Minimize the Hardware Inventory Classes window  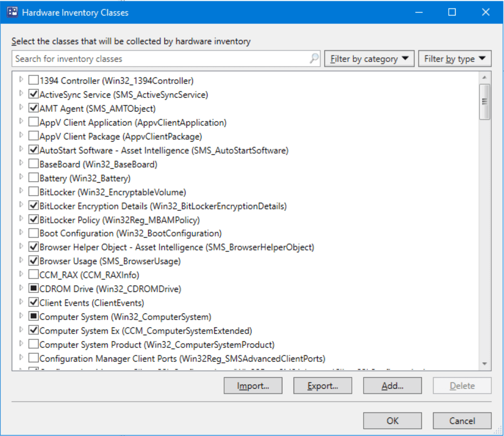(x=418, y=12)
